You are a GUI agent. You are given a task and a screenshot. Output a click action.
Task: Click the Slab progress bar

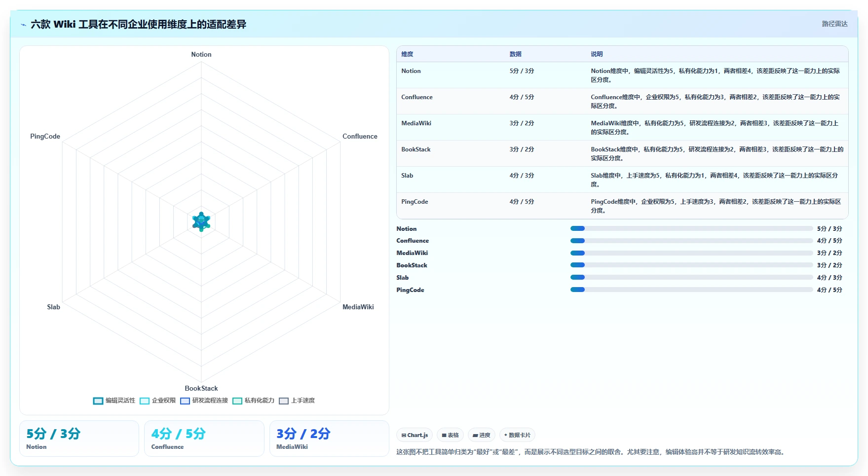pyautogui.click(x=691, y=278)
